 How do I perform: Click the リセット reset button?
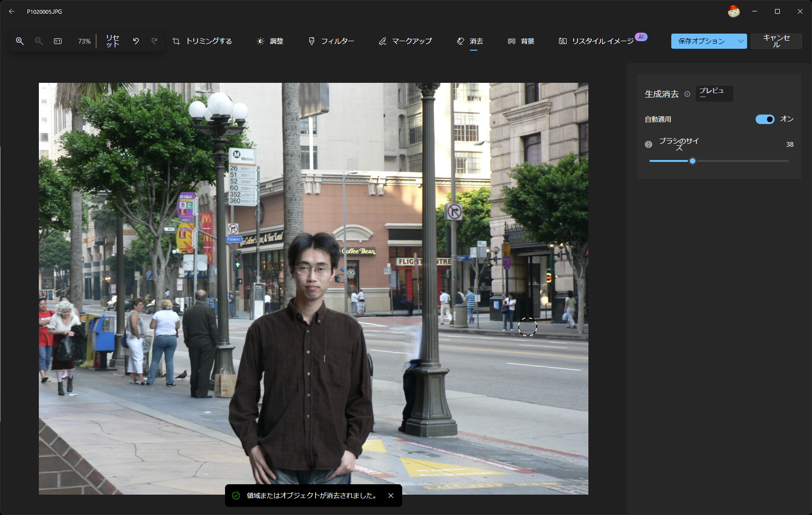113,41
